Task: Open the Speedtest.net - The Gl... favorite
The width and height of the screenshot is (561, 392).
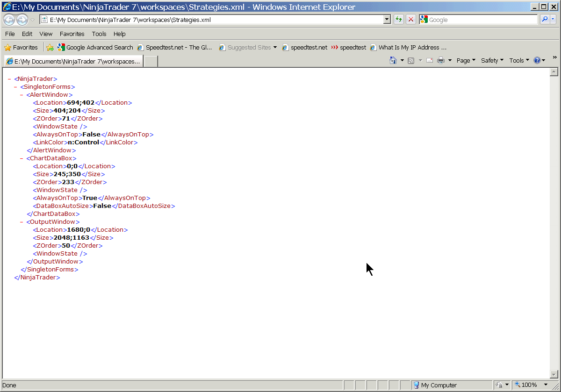Action: (x=175, y=47)
